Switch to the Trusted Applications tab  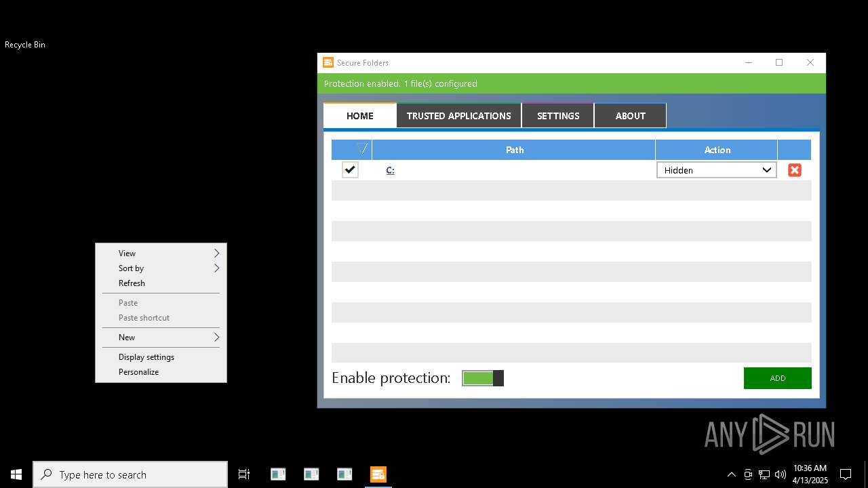coord(459,116)
